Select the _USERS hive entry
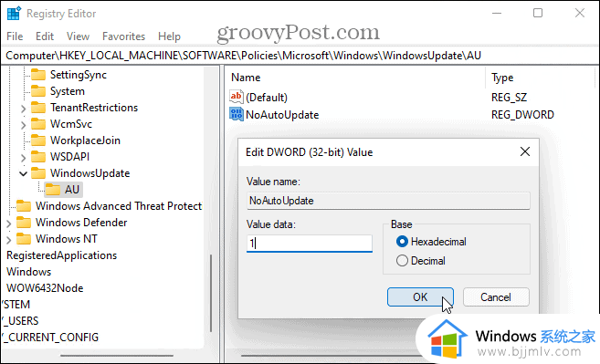Image resolution: width=600 pixels, height=364 pixels. click(21, 321)
